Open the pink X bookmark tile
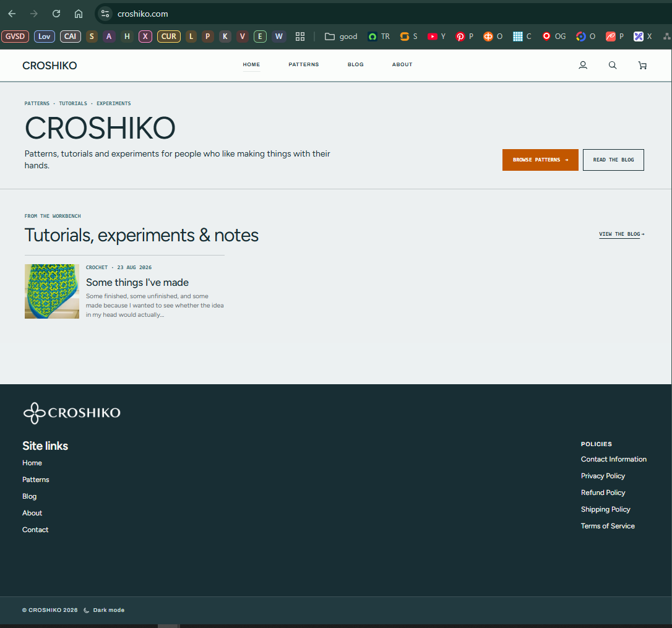 (x=145, y=37)
